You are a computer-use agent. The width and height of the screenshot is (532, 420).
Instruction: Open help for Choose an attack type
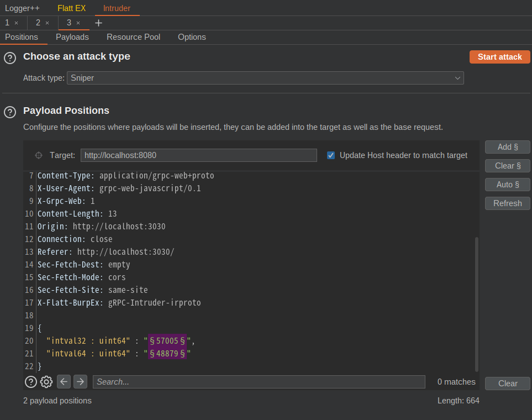tap(10, 58)
